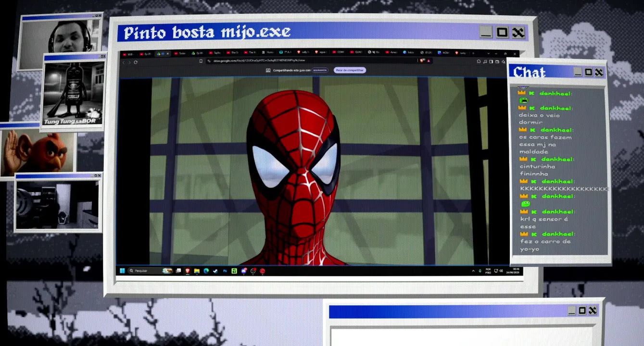Click the green emote under the KKKK message
The image size is (644, 346).
[526, 204]
